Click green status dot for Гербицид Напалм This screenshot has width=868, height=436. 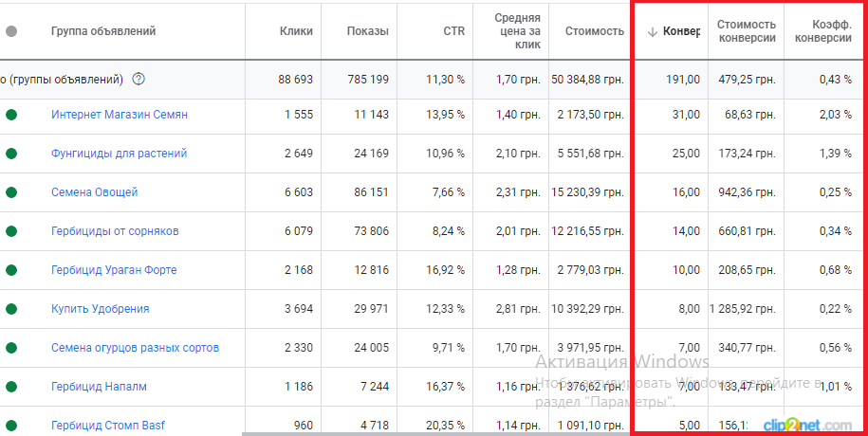pos(11,386)
